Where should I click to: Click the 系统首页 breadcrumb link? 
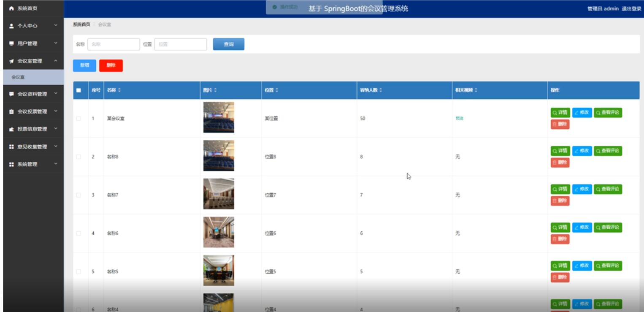pyautogui.click(x=81, y=24)
